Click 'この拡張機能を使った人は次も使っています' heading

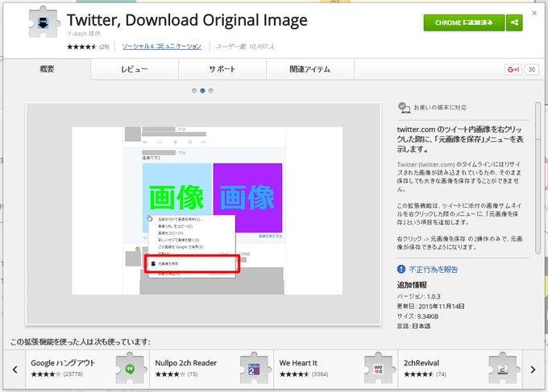tap(80, 342)
